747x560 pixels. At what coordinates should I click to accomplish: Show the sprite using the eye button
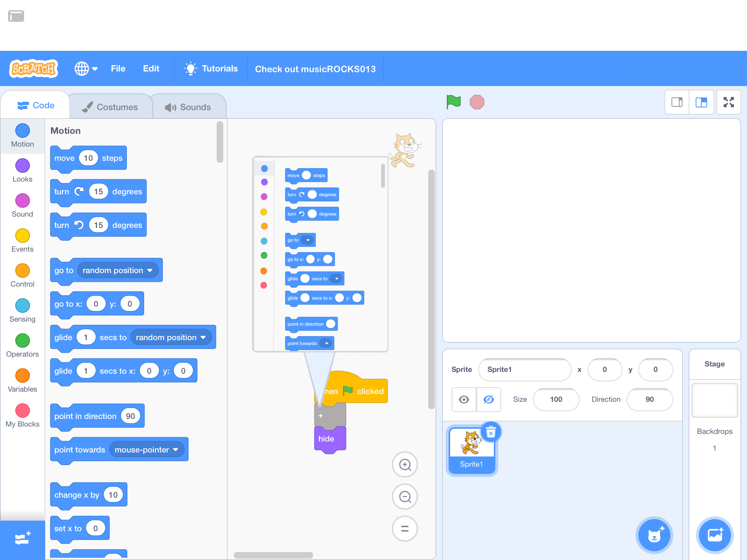tap(464, 400)
